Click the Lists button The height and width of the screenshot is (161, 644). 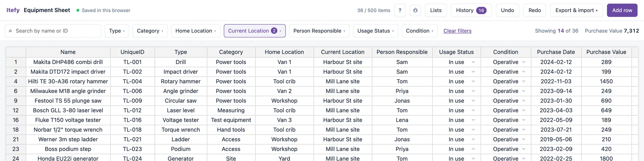click(436, 10)
